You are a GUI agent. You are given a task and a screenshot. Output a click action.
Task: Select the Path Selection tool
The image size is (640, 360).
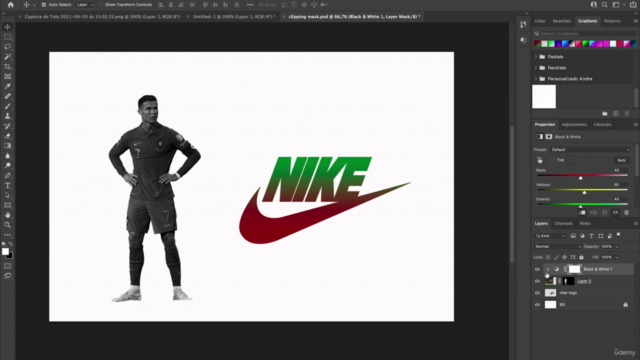pos(7,195)
